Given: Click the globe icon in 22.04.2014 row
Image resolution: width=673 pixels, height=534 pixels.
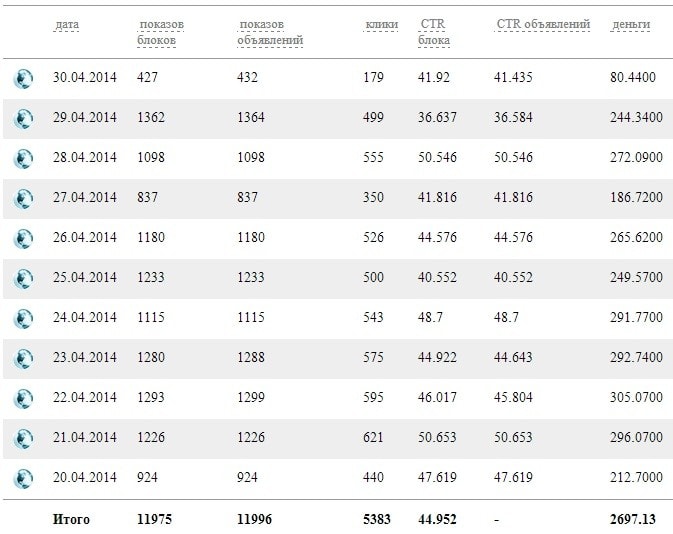Looking at the screenshot, I should pyautogui.click(x=23, y=399).
